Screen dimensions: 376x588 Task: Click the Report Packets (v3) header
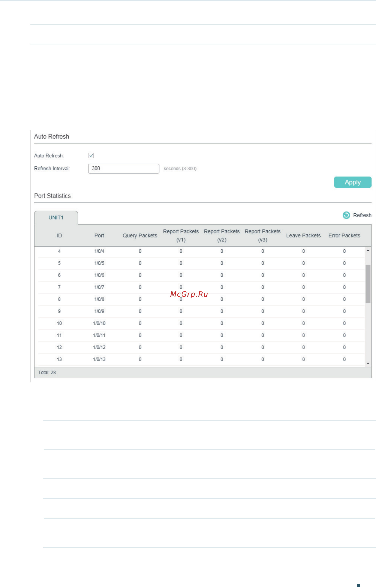(x=262, y=236)
